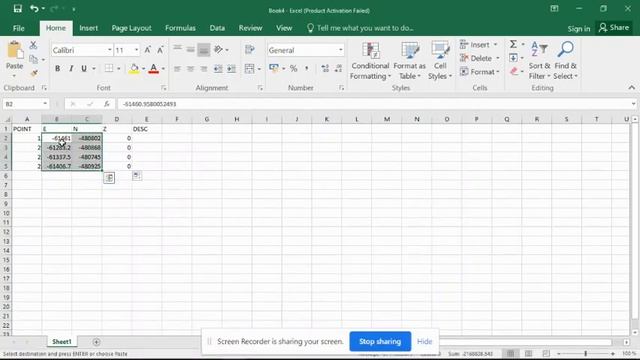Screen dimensions: 640x360
Task: Adjust the zoom slider in status bar
Action: click(585, 353)
